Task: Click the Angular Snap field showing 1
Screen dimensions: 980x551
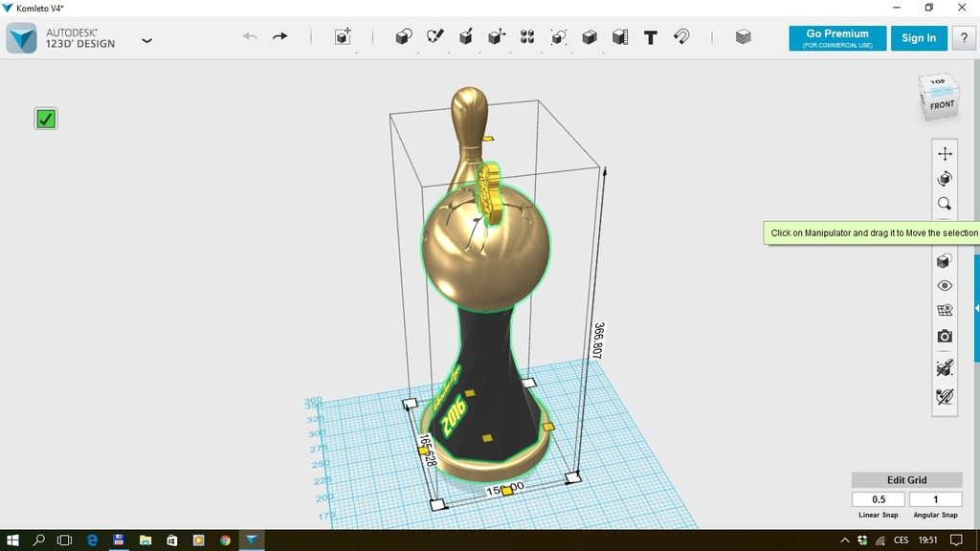Action: point(936,499)
